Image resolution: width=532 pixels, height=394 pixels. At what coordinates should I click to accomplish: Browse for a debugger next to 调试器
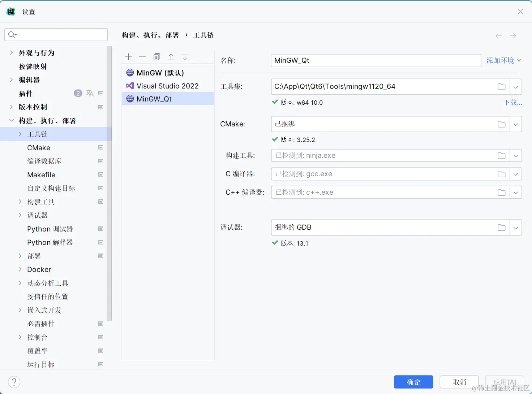click(502, 228)
